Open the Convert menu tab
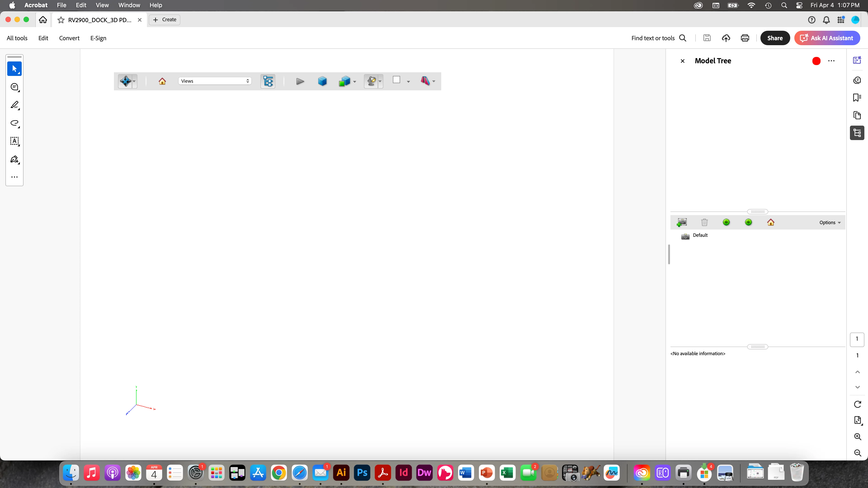868x488 pixels. coord(69,38)
